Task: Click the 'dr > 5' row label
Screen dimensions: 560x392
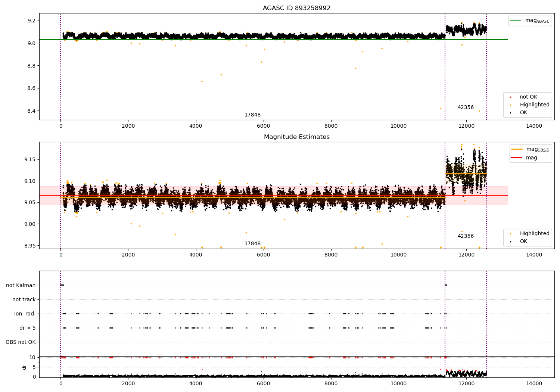Action: tap(28, 328)
